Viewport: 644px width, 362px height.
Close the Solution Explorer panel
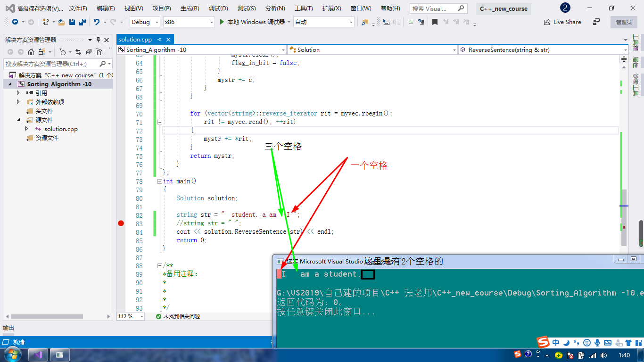(x=107, y=40)
